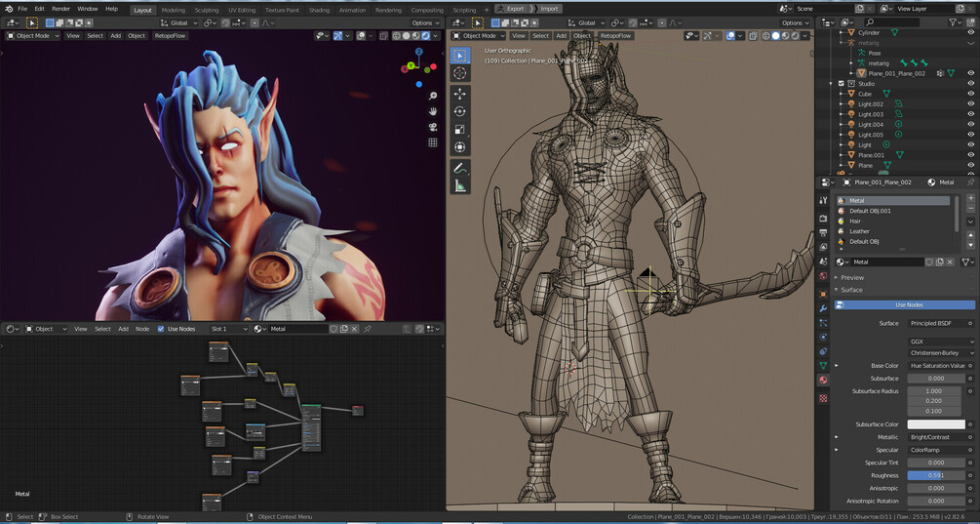
Task: Click Blender logo menu icon
Action: (9, 9)
